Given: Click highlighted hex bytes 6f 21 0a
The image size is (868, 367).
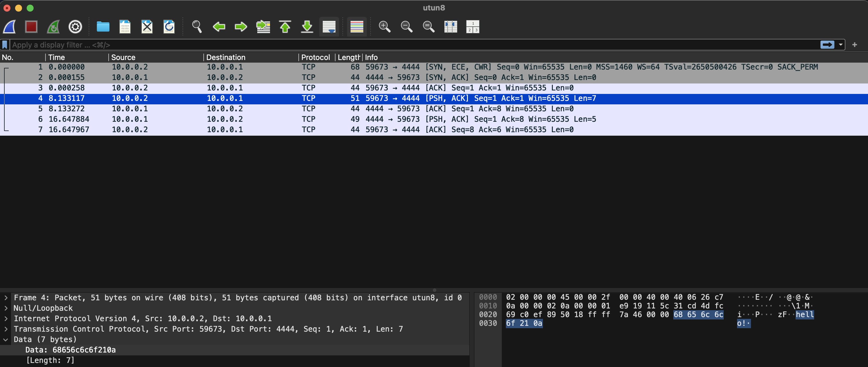Looking at the screenshot, I should click(524, 324).
